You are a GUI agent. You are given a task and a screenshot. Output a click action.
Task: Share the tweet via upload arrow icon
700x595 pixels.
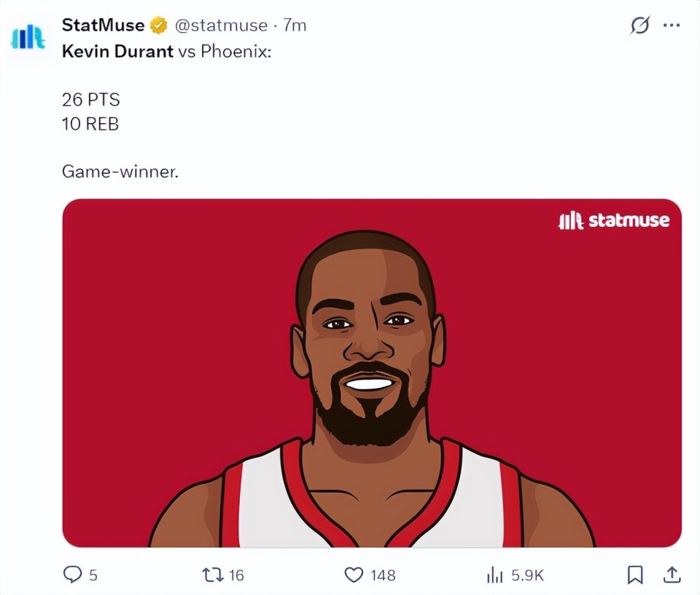pos(672,575)
